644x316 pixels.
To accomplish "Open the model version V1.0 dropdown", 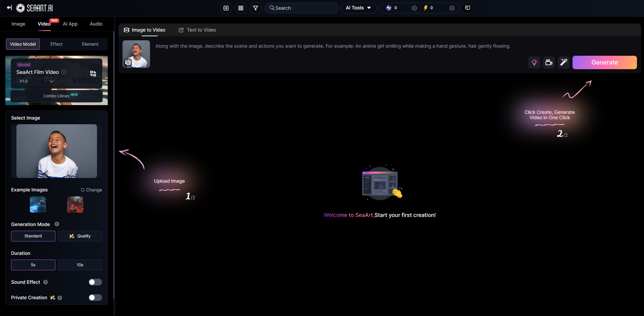I will coord(36,81).
